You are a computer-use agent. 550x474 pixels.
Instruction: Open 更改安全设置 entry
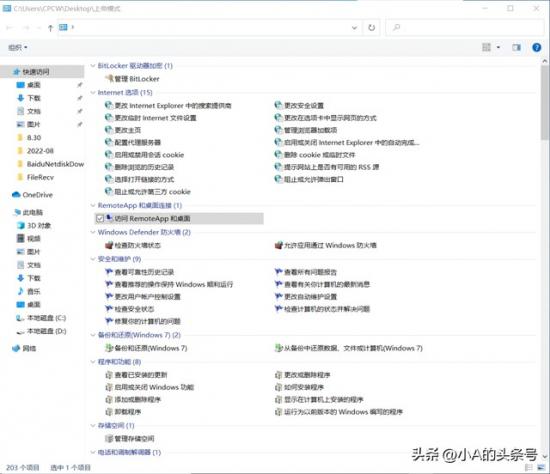pos(299,105)
